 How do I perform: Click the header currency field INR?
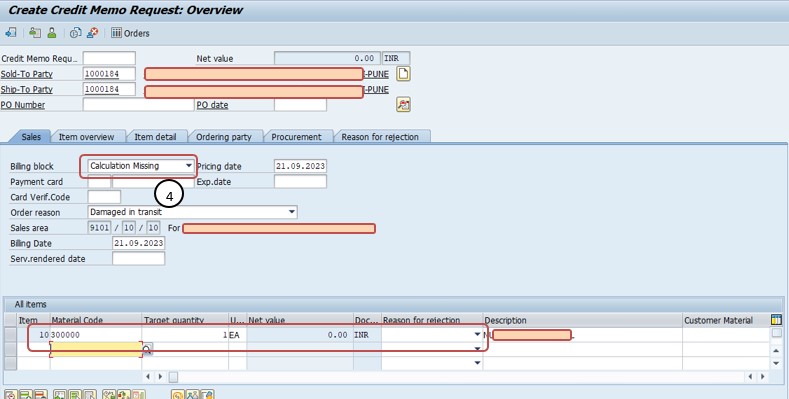(x=396, y=58)
